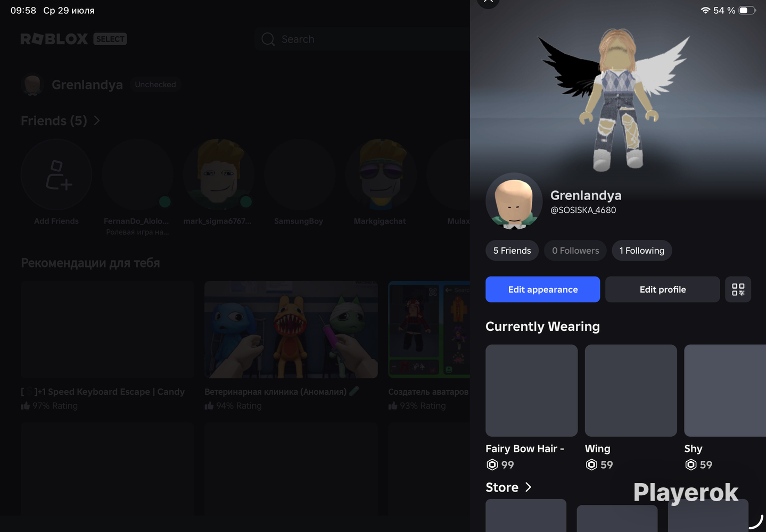
Task: Click the "Рекомендации для тебя" heading
Action: click(90, 263)
